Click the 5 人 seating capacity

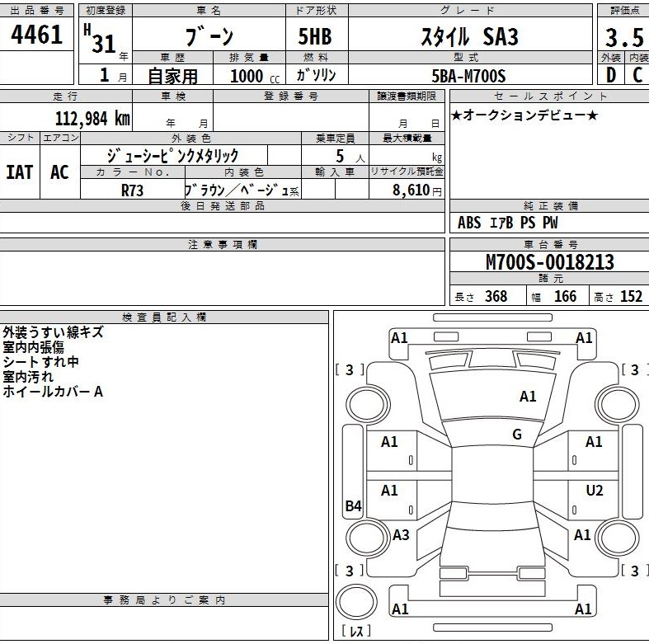tap(350, 156)
